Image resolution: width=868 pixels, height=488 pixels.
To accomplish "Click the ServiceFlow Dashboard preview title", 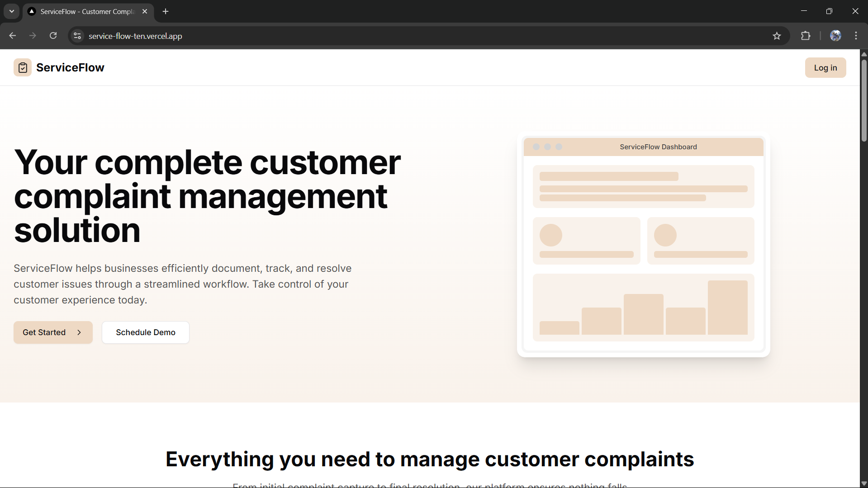I will tap(658, 147).
